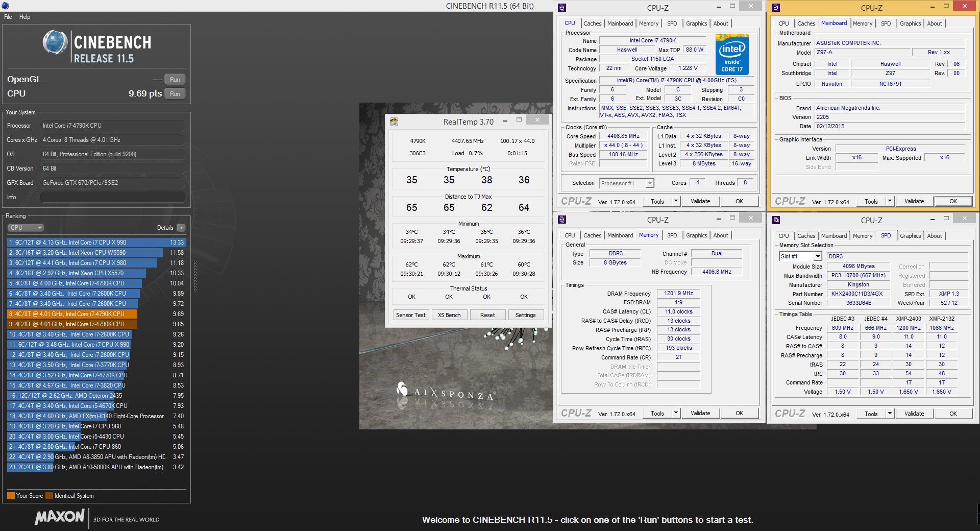Image resolution: width=980 pixels, height=531 pixels.
Task: Switch to About tab in CPU-Z SPD window
Action: tap(935, 236)
